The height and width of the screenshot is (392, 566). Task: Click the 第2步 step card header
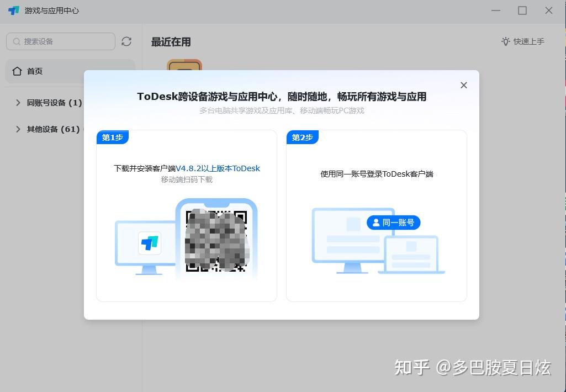click(x=302, y=137)
